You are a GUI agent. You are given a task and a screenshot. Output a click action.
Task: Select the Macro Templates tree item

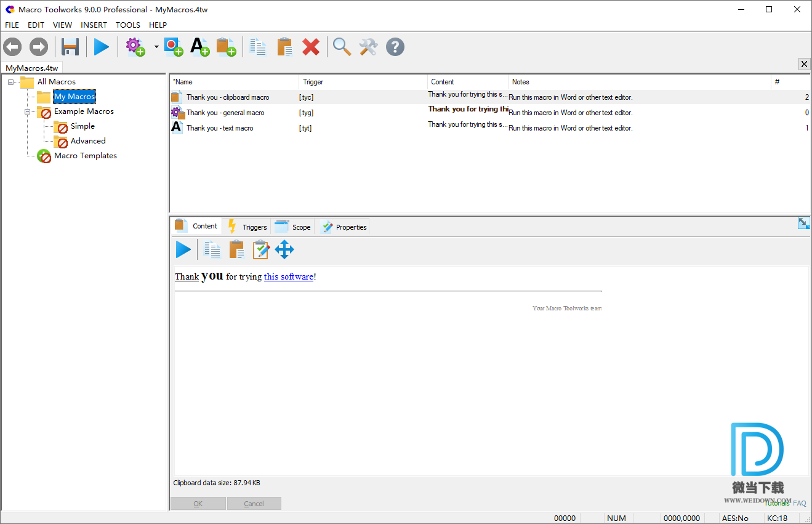pyautogui.click(x=85, y=156)
